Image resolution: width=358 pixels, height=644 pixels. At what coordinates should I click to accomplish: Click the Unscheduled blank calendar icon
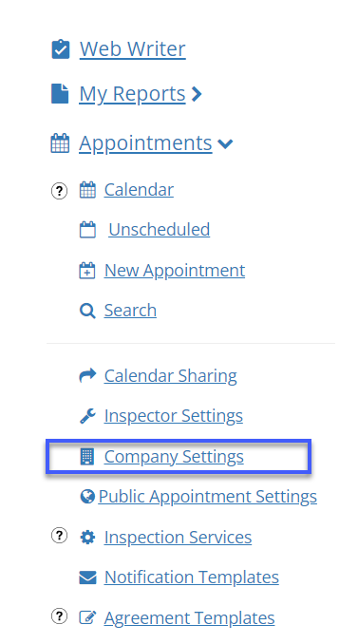pos(87,230)
